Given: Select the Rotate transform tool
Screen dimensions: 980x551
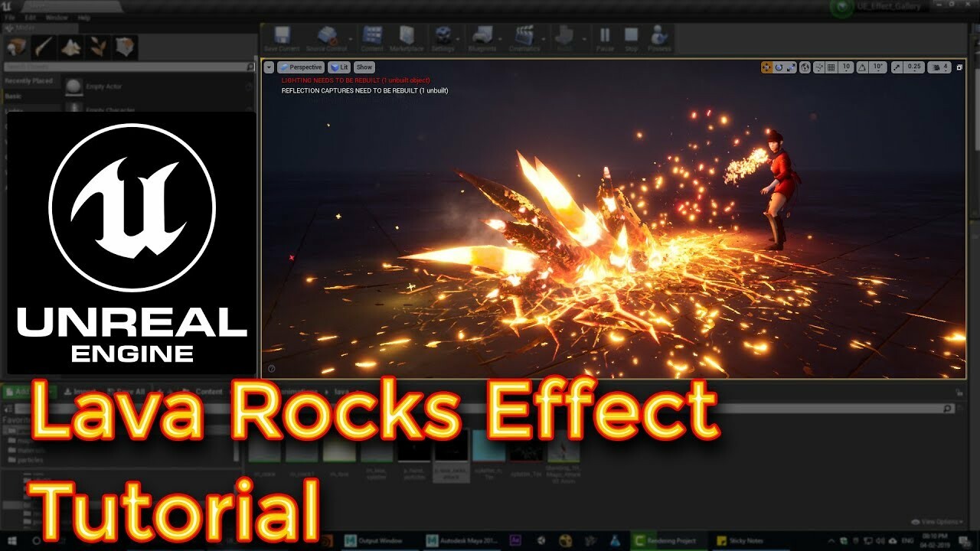Looking at the screenshot, I should (x=779, y=67).
